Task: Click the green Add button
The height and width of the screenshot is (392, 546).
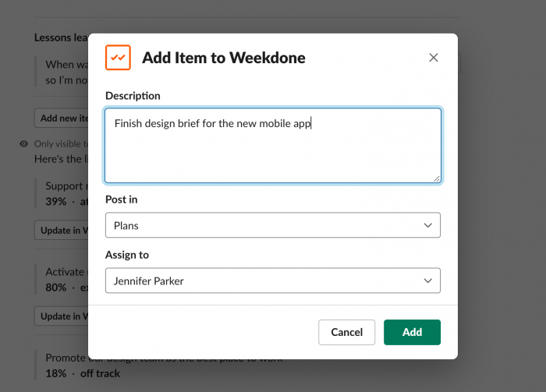Action: tap(413, 332)
